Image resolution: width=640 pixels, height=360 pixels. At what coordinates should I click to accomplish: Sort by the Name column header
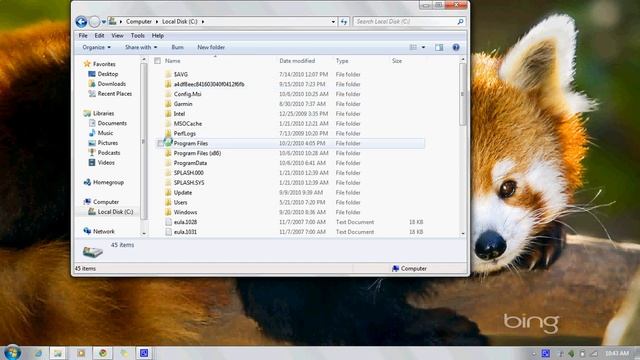click(173, 61)
